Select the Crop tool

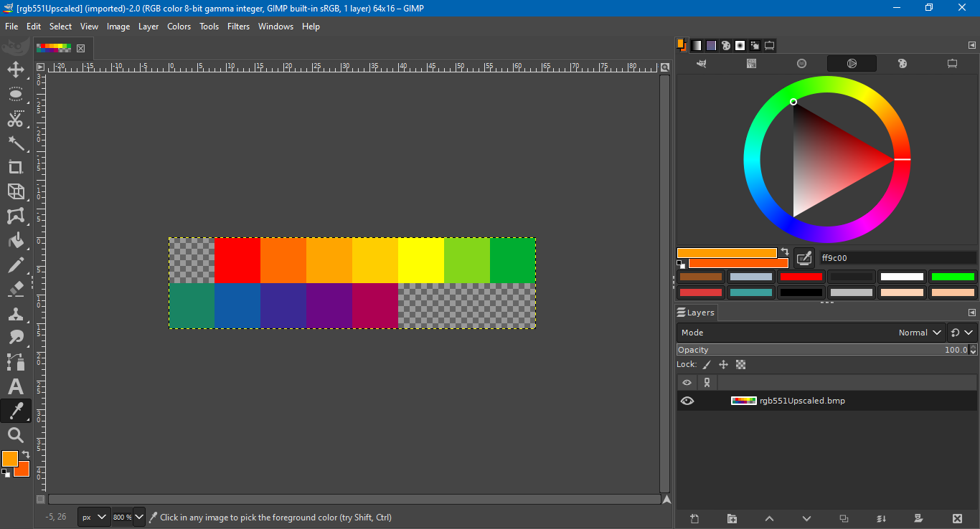pyautogui.click(x=15, y=167)
